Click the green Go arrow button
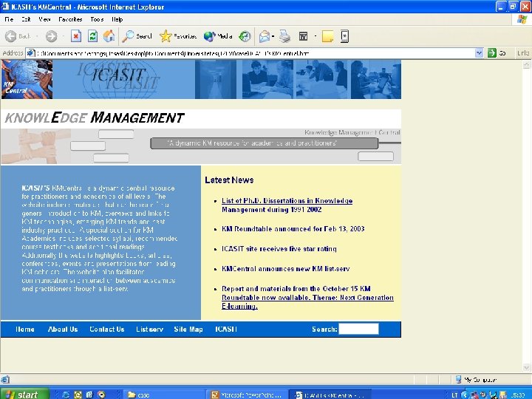The height and width of the screenshot is (399, 532). (491, 53)
